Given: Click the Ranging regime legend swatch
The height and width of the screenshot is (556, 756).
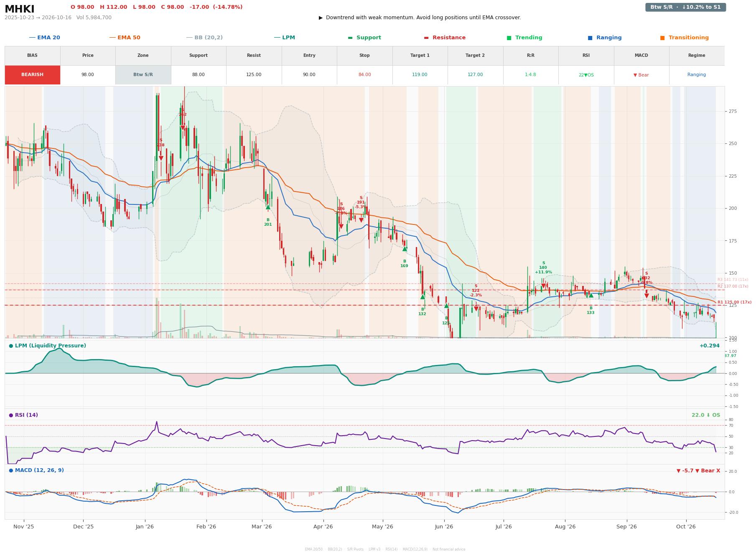Looking at the screenshot, I should pyautogui.click(x=590, y=38).
